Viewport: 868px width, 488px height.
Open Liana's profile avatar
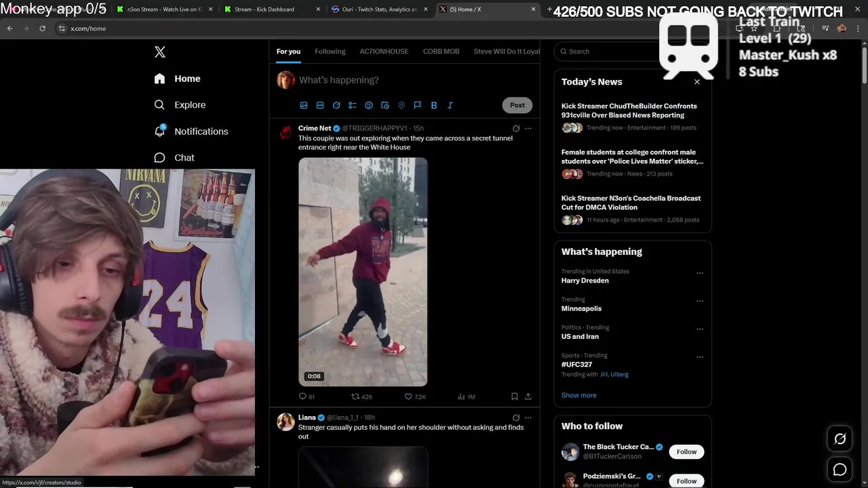(x=286, y=422)
